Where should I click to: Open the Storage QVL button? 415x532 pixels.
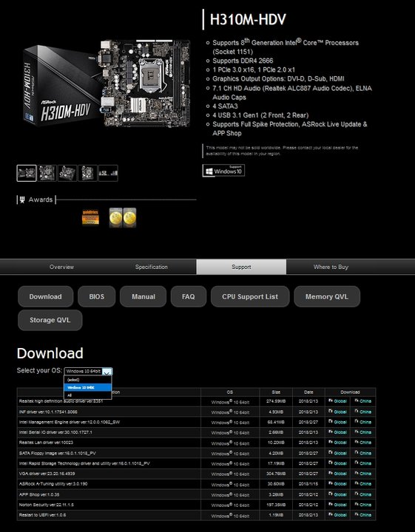pos(50,320)
